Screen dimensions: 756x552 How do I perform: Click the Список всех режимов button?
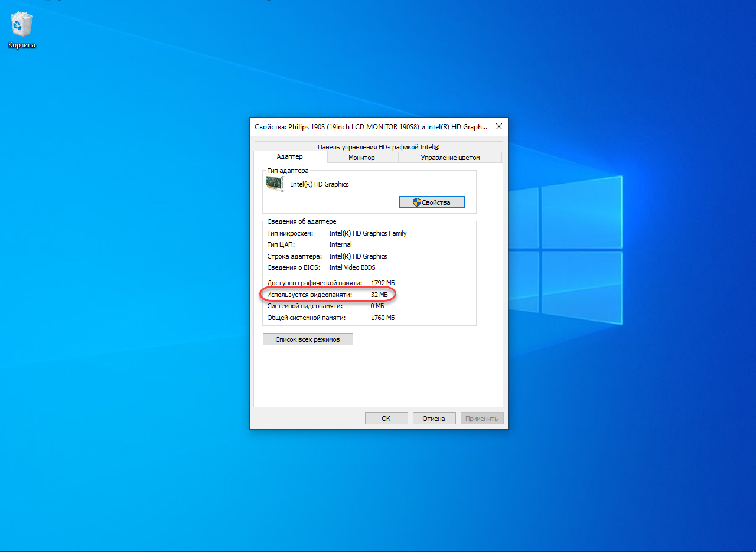[x=308, y=339]
